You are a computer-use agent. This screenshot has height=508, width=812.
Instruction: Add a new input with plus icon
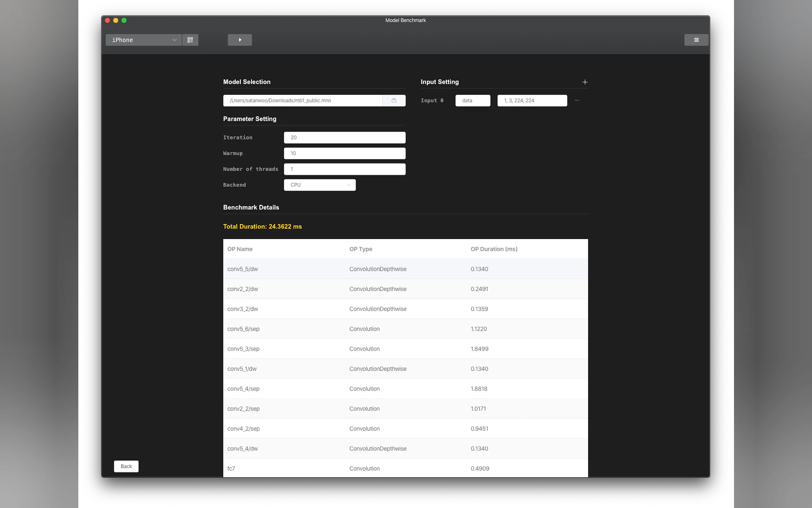(585, 82)
